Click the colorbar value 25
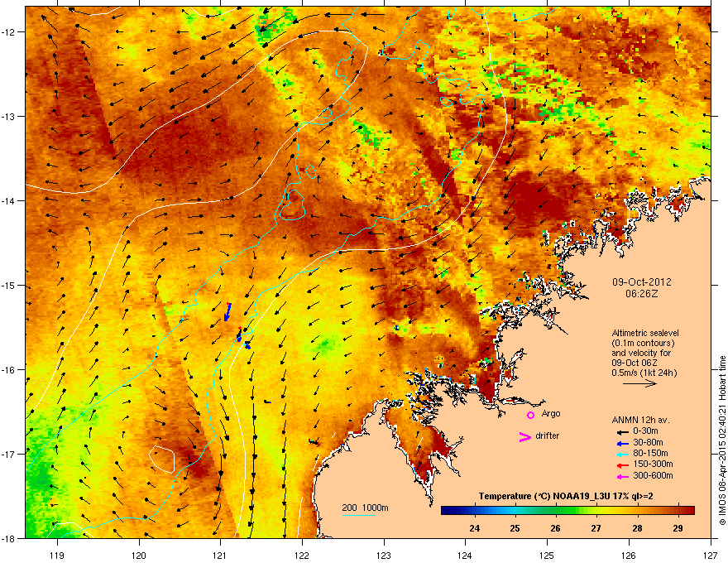The width and height of the screenshot is (728, 563). (515, 528)
